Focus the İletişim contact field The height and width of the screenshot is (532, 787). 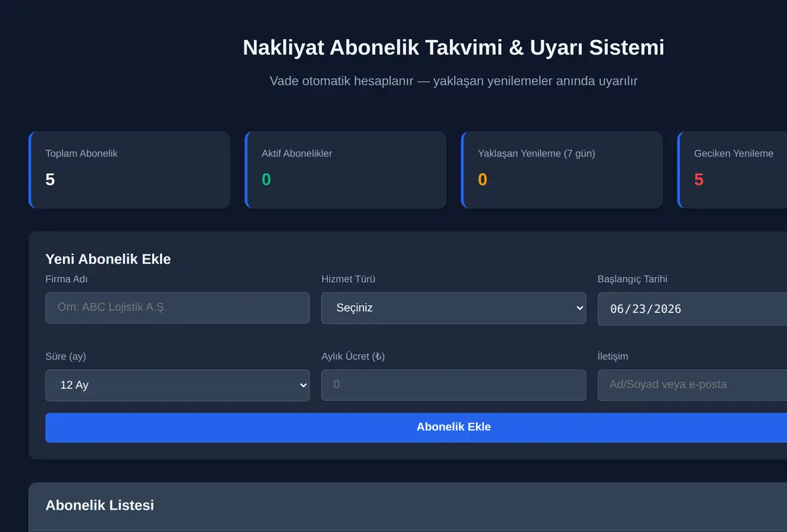[x=692, y=385]
